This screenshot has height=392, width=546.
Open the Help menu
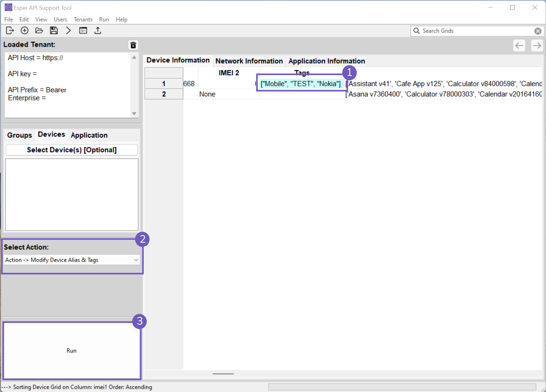coord(121,19)
